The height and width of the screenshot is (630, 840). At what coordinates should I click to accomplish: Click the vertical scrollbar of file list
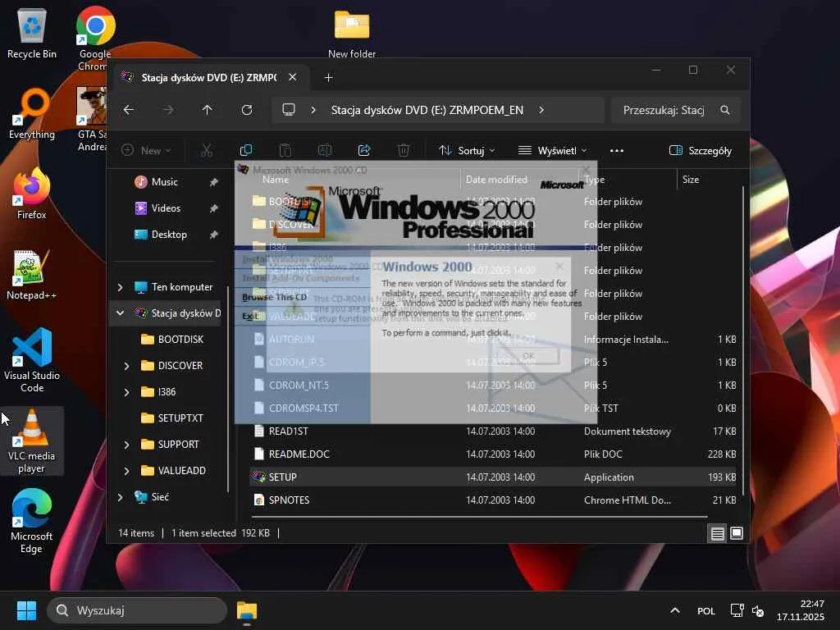click(x=743, y=340)
